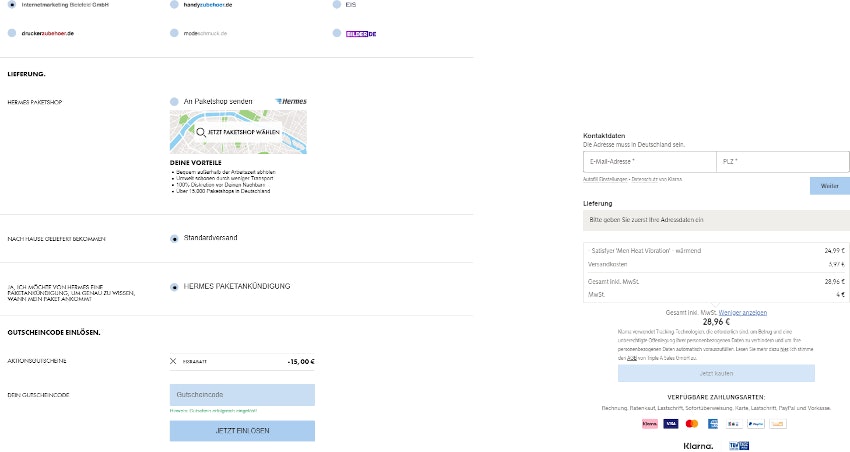Select the Standardversand radio button
This screenshot has width=850, height=452.
(x=175, y=238)
